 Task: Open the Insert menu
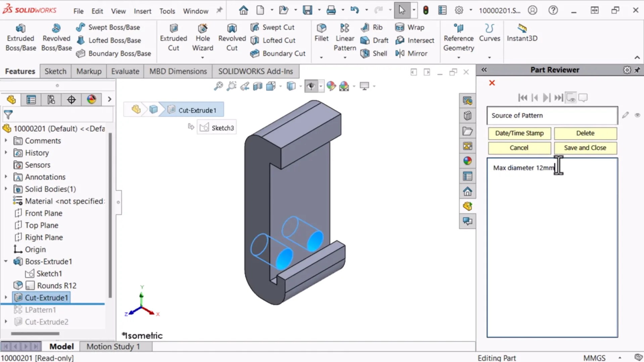coord(142,11)
